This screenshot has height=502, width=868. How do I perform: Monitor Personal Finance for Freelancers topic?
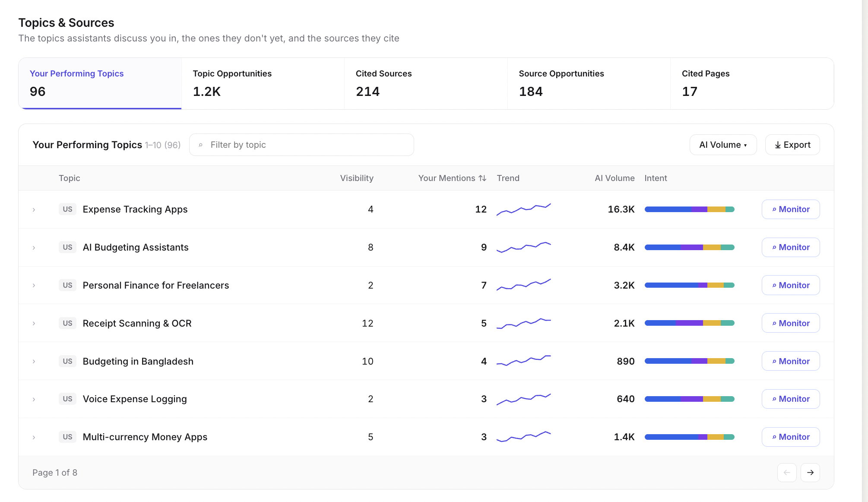tap(791, 285)
